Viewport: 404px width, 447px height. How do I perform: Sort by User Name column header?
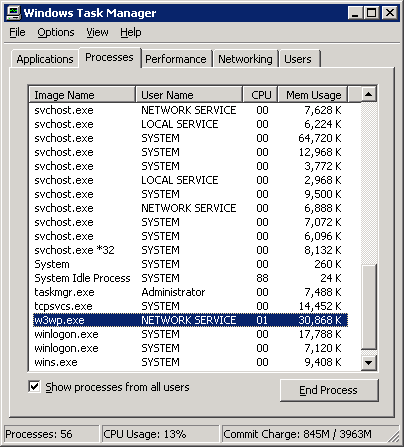tap(189, 95)
